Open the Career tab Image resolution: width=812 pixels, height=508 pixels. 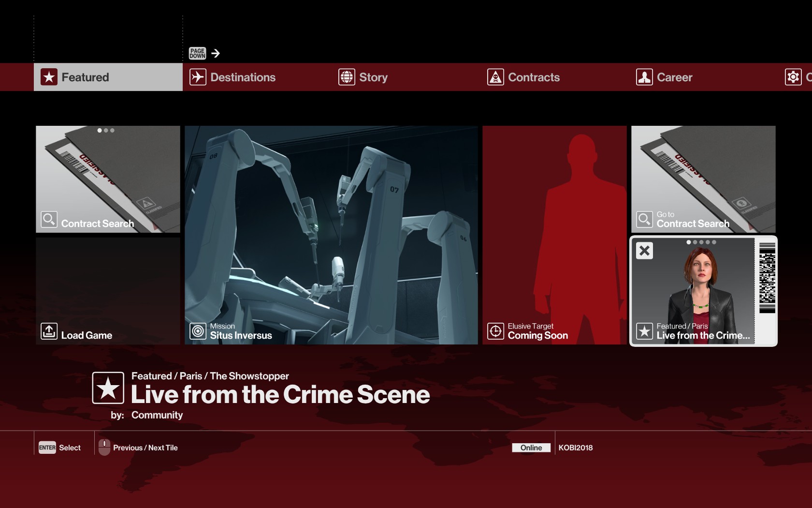pos(704,77)
